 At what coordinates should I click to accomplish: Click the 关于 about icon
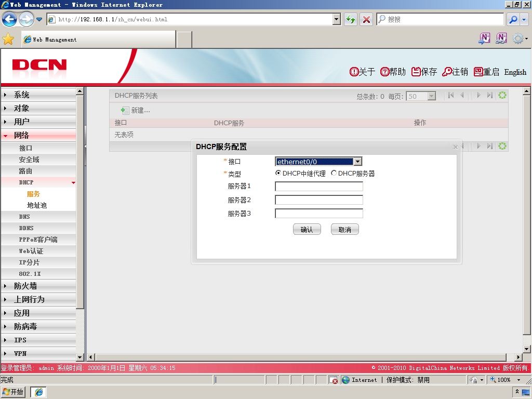pos(354,72)
